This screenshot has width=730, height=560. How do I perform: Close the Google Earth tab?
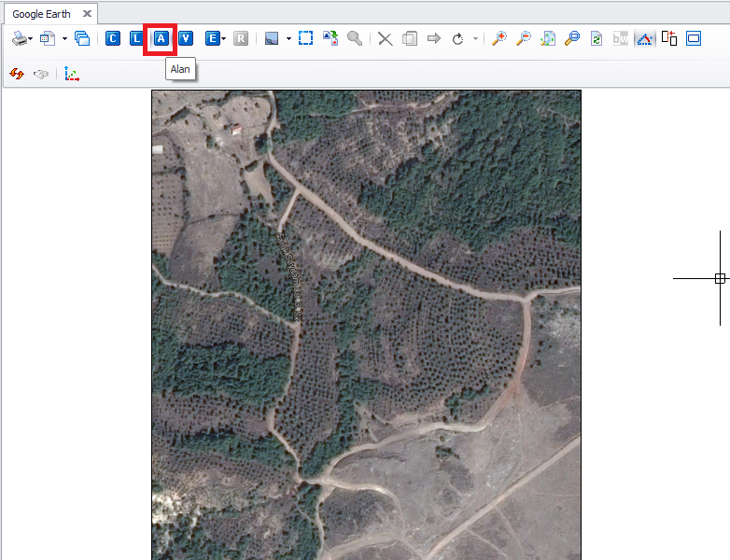point(87,14)
